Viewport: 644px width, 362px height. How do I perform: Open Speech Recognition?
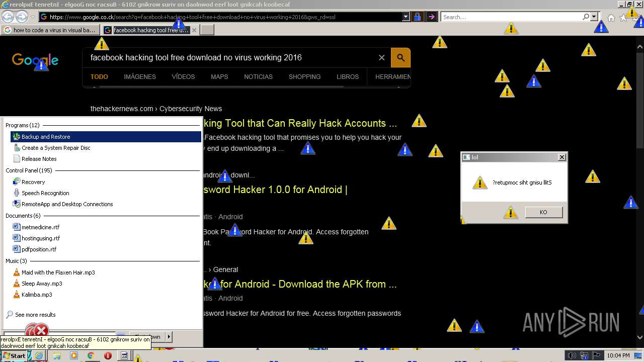(45, 193)
